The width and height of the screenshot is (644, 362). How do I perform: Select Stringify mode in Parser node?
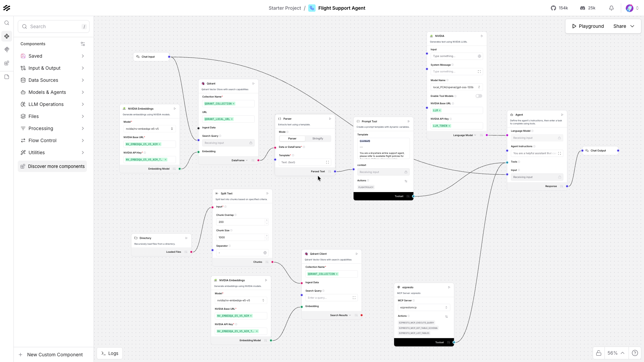(x=318, y=138)
